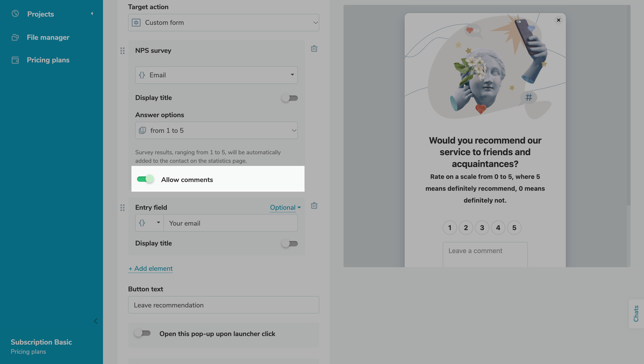Open the Optional dropdown for Entry field

[285, 207]
